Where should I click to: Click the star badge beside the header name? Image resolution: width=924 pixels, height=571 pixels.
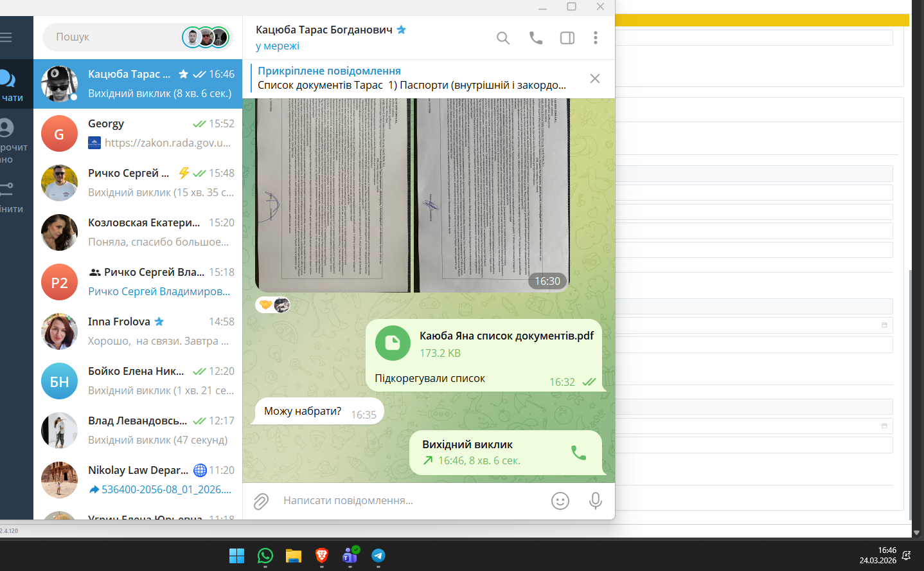coord(402,30)
